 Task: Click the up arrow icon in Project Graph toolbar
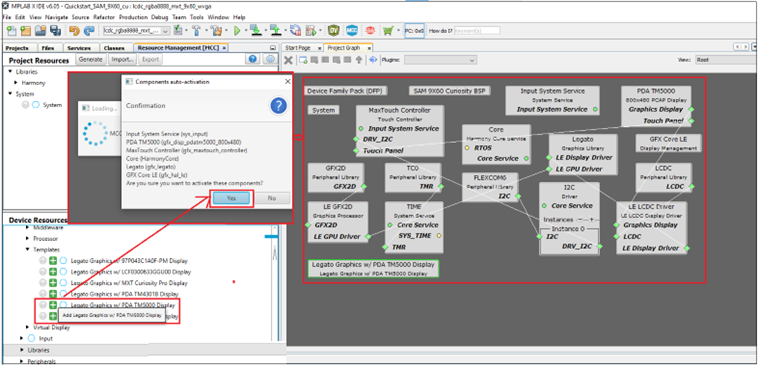click(359, 60)
